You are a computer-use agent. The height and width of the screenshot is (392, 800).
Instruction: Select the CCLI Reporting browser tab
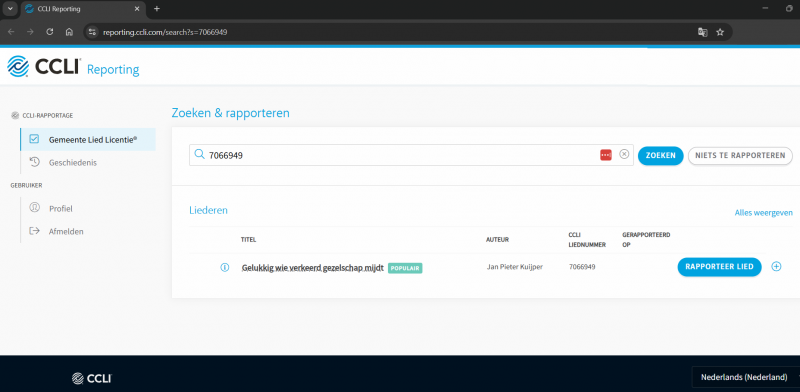83,9
